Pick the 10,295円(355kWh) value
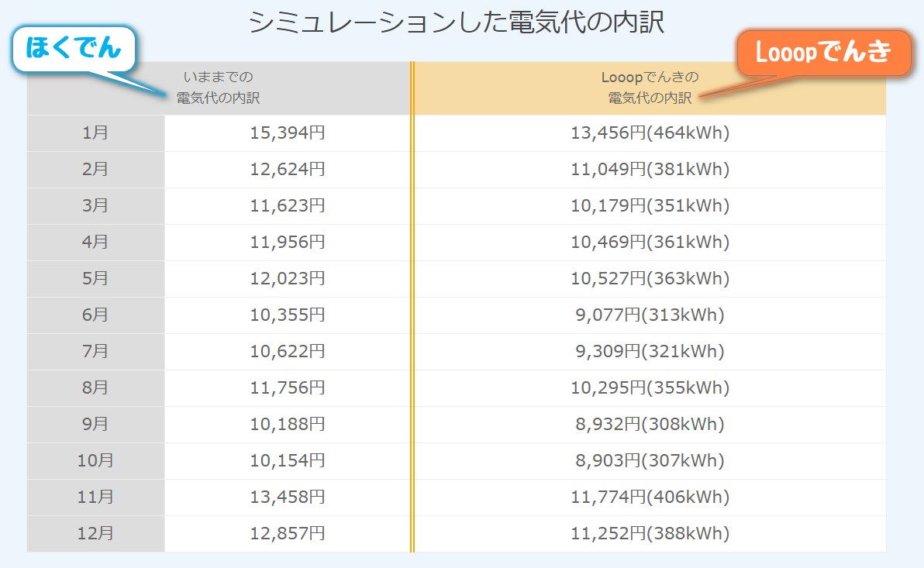The width and height of the screenshot is (924, 568). [x=650, y=388]
